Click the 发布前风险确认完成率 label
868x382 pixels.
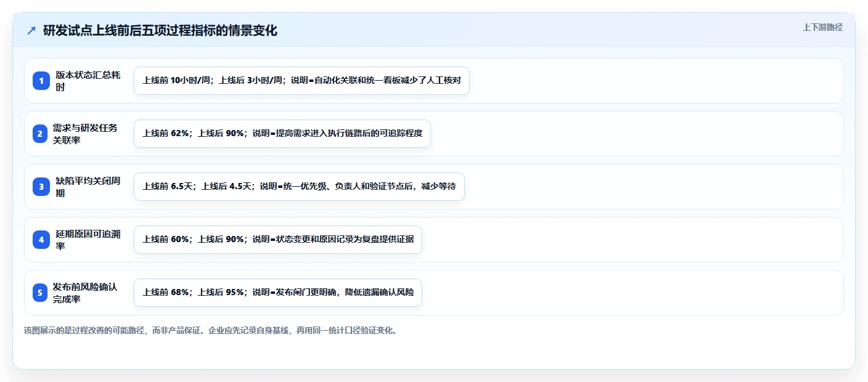[x=85, y=293]
